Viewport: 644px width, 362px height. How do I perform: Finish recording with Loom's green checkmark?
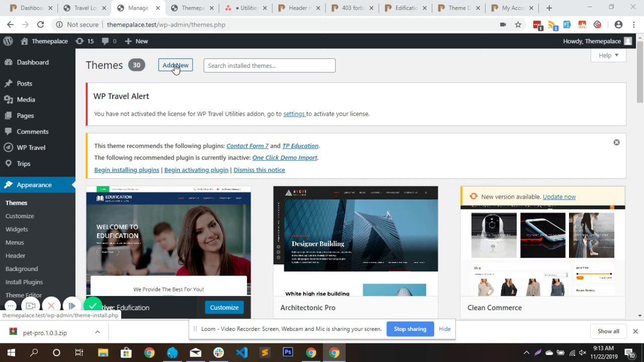[x=93, y=305]
